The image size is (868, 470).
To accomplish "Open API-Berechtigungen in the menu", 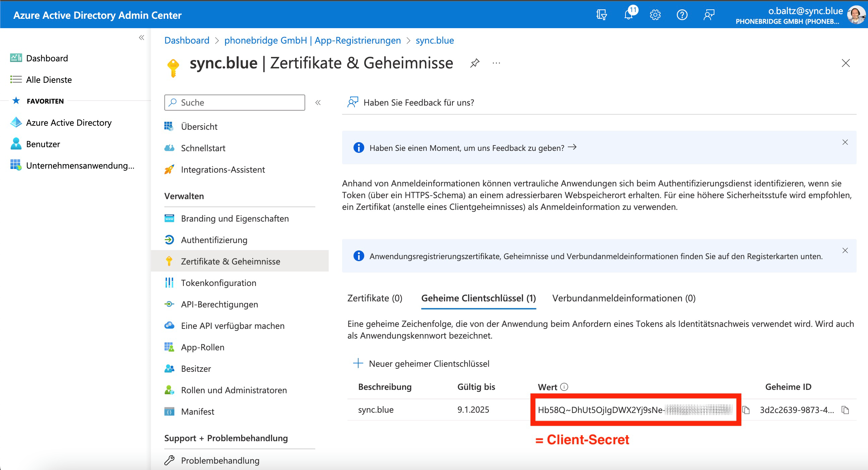I will 219,304.
